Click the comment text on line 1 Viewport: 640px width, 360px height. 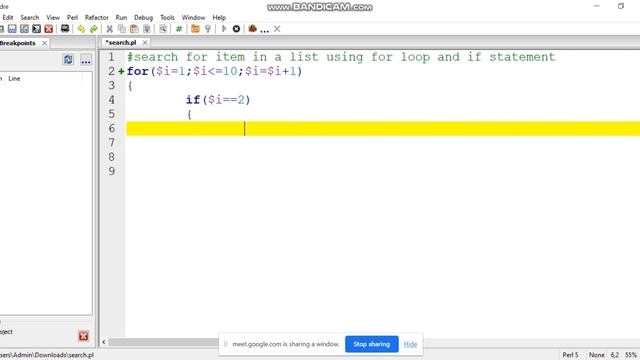click(341, 57)
